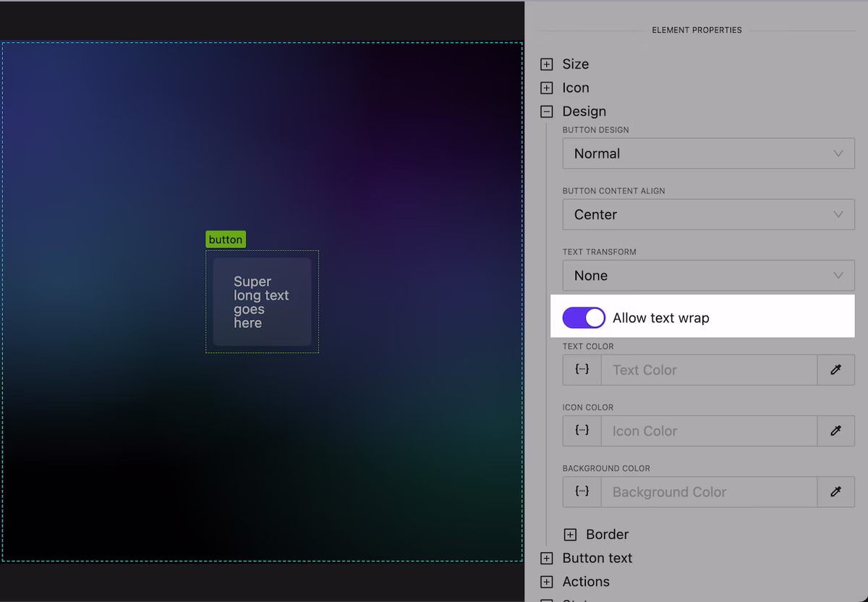The image size is (868, 602).
Task: Collapse the Design section
Action: click(546, 111)
